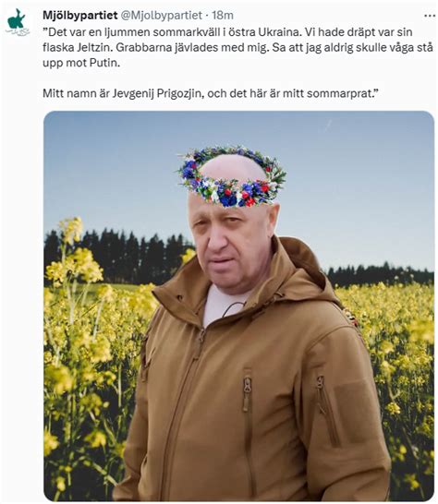Click the Mjölbypartiet display name
The image size is (438, 504).
coord(80,16)
